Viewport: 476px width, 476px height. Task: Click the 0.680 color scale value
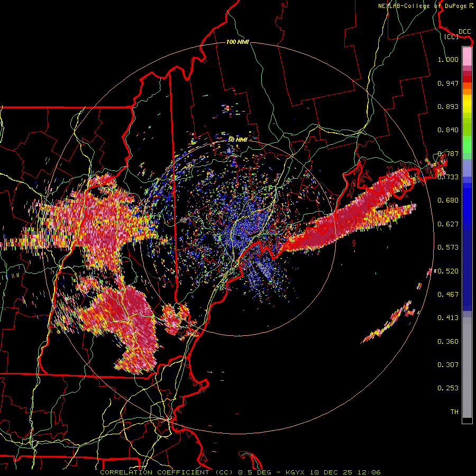(x=448, y=200)
